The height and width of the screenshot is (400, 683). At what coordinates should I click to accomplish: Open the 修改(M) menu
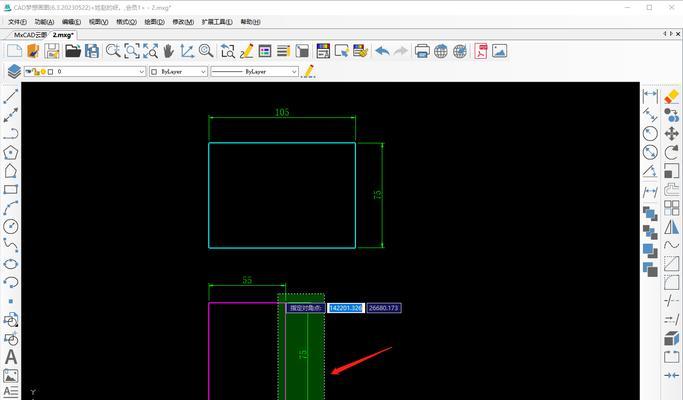(183, 22)
